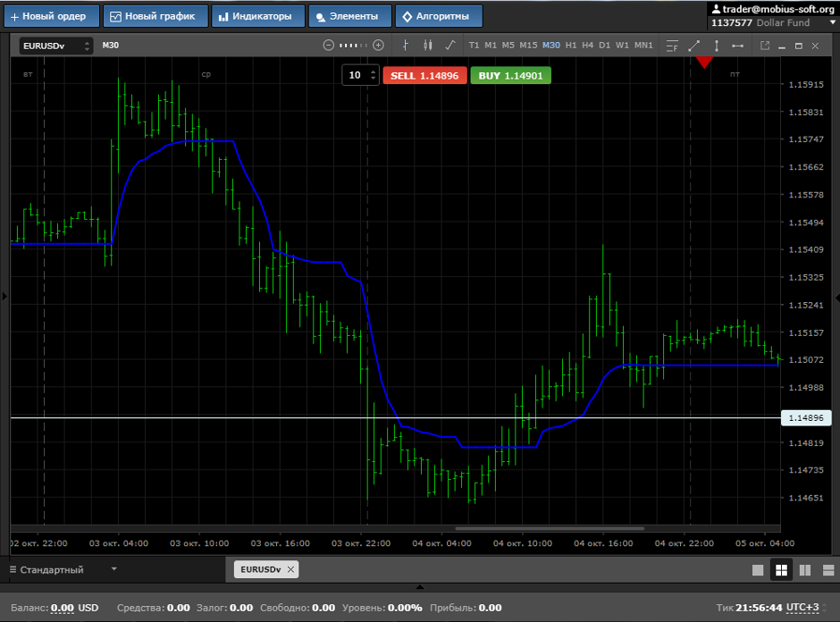
Task: Switch to the M5 timeframe
Action: (x=508, y=46)
